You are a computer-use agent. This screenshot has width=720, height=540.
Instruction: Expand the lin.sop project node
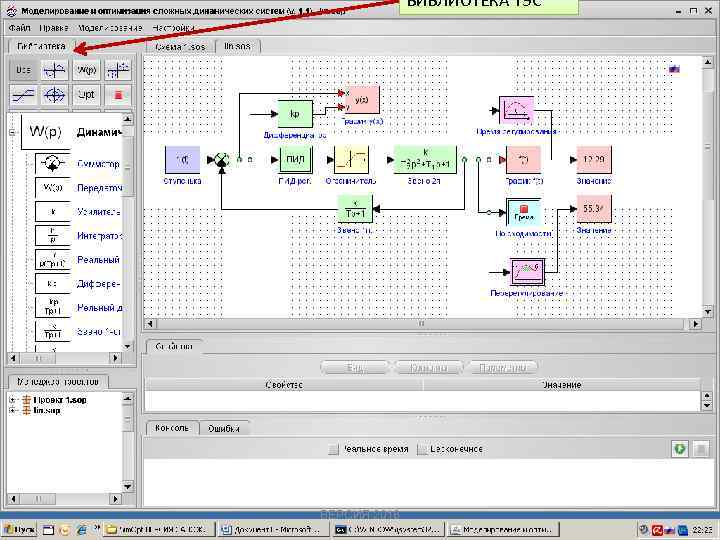pos(12,411)
